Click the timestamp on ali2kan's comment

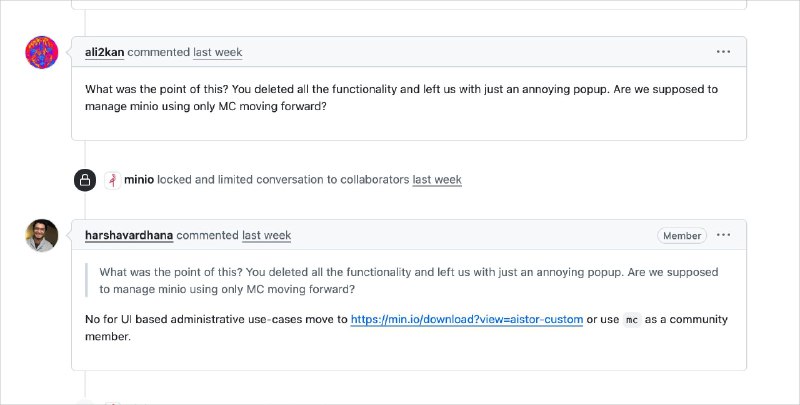click(217, 52)
